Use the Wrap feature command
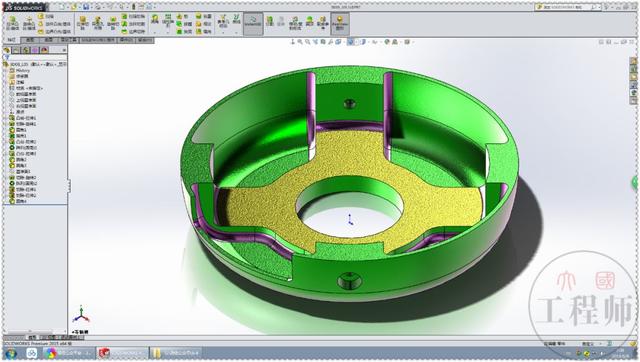 click(203, 16)
